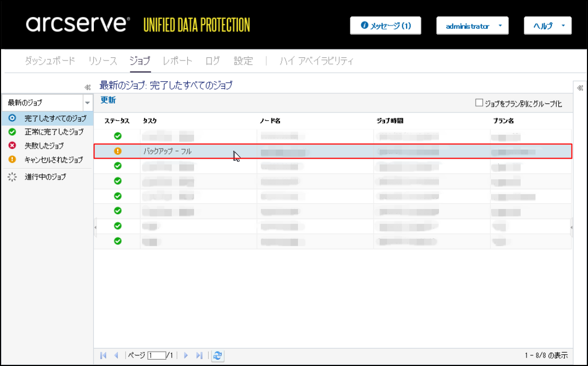Image resolution: width=588 pixels, height=366 pixels.
Task: Click the refresh icon in pagination bar
Action: (217, 355)
